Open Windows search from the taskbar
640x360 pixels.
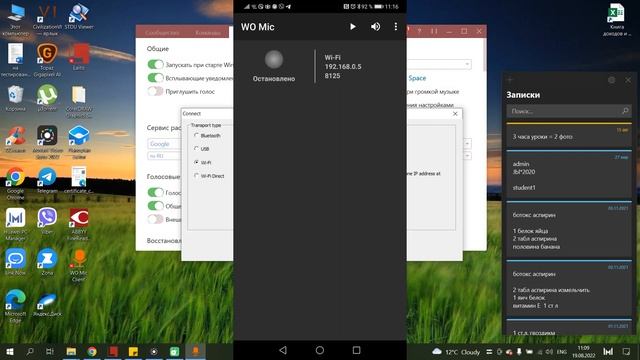[30, 351]
